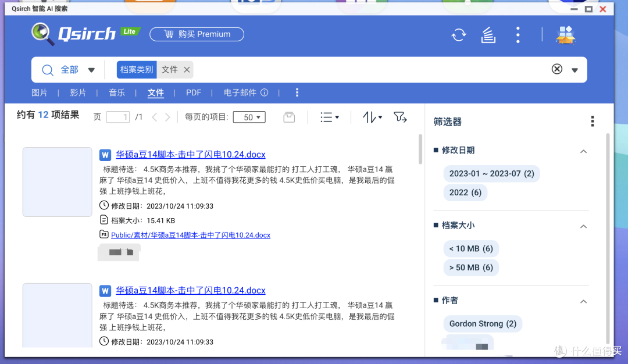This screenshot has height=364, width=628.
Task: Click the first result 档案大小 document icon
Action: (x=104, y=220)
